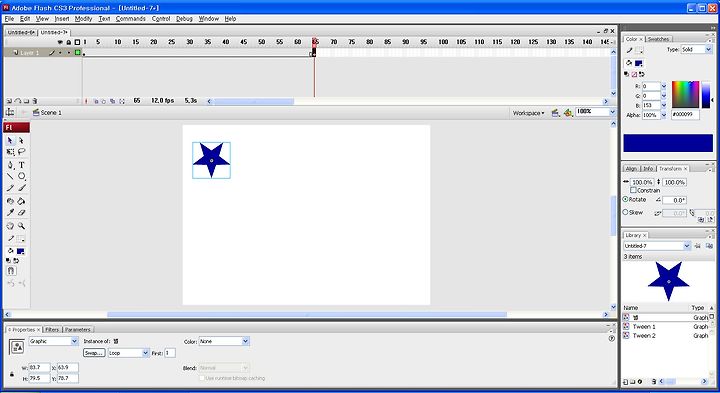Click the brightness slider bar

pyautogui.click(x=706, y=95)
